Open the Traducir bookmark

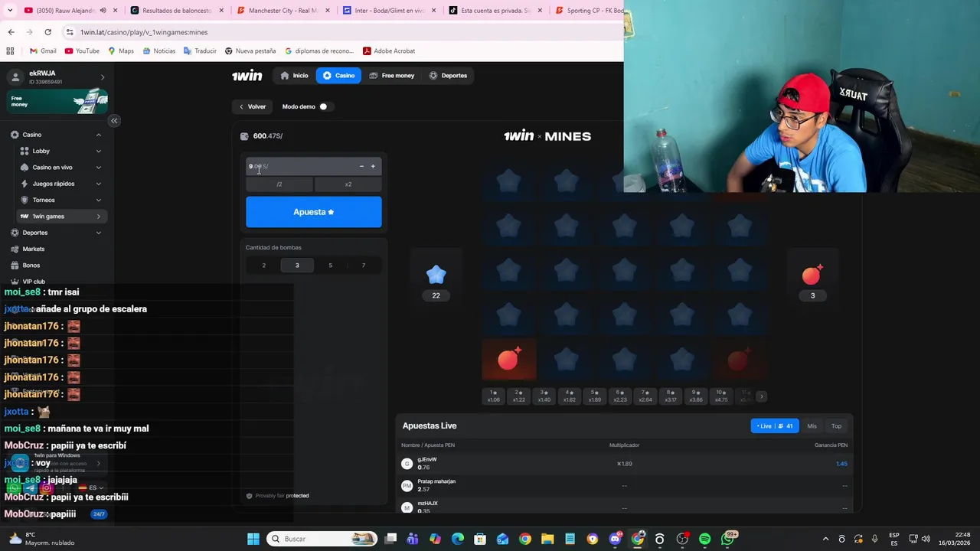tap(200, 51)
